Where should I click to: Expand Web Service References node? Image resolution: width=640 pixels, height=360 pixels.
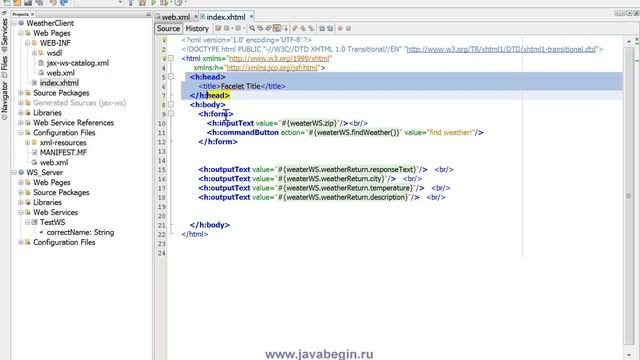click(20, 123)
